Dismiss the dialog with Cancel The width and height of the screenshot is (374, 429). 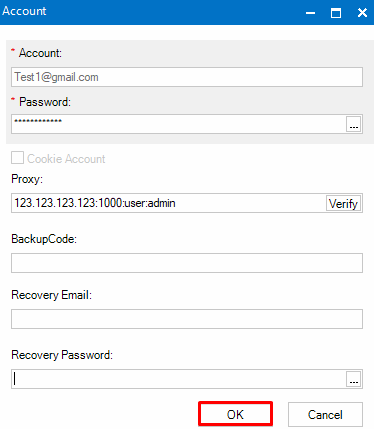(x=325, y=414)
